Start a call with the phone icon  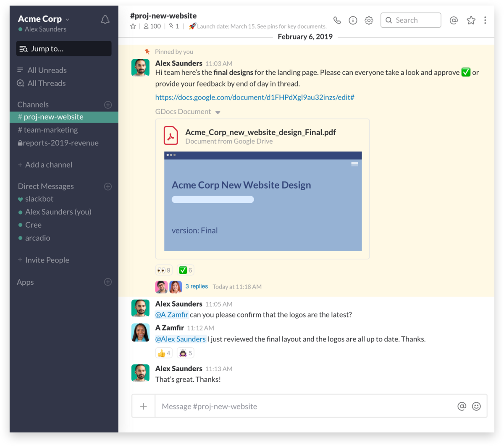pos(337,20)
